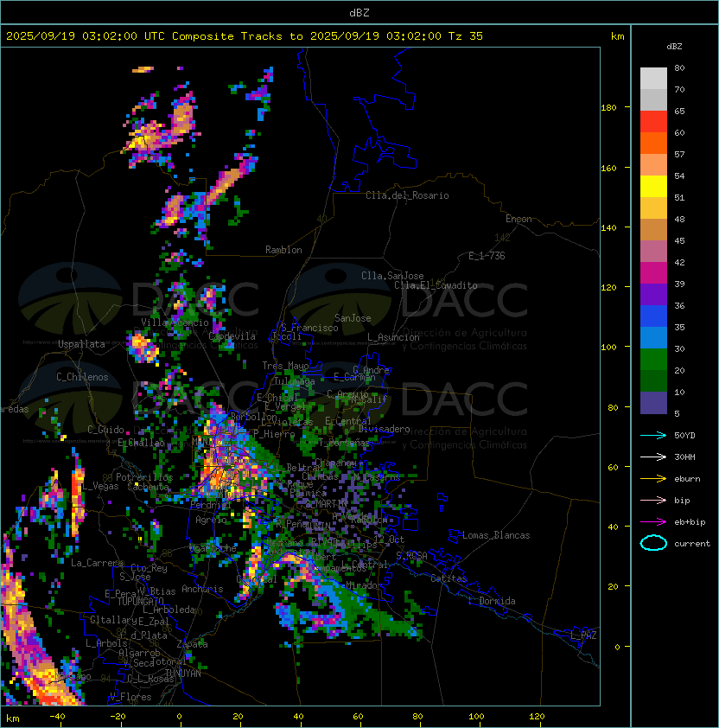719x728 pixels.
Task: Click the 'Jocoli' map label
Action: pyautogui.click(x=285, y=336)
